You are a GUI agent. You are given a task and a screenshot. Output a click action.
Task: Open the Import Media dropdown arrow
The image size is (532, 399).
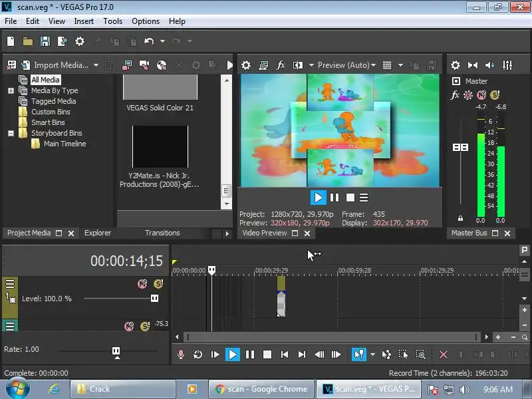click(x=96, y=65)
